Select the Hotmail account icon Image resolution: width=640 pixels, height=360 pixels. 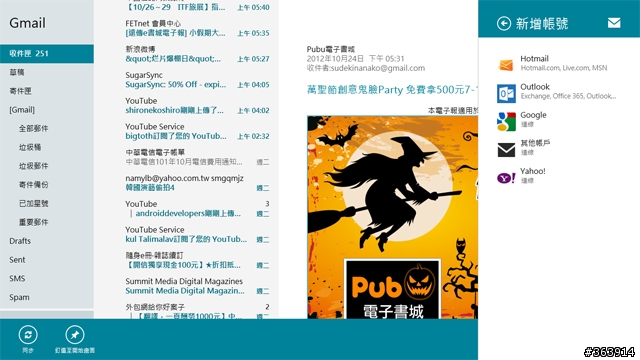[x=506, y=65]
